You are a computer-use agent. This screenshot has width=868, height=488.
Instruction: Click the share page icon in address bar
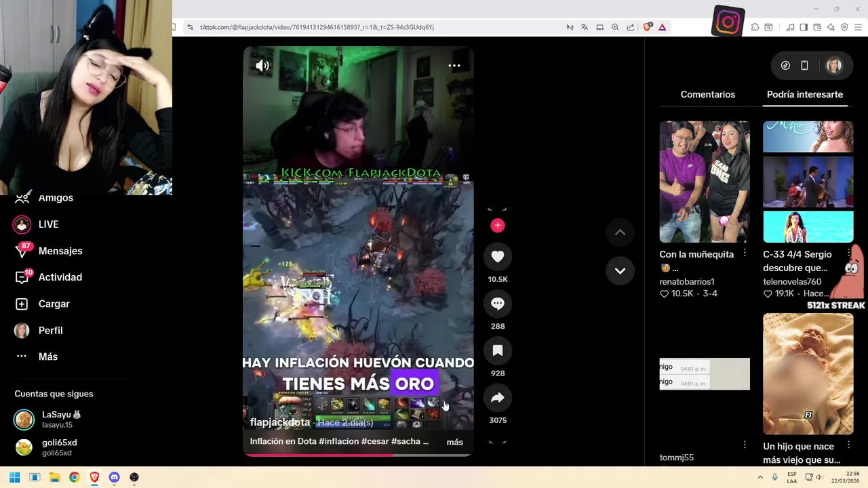(631, 27)
